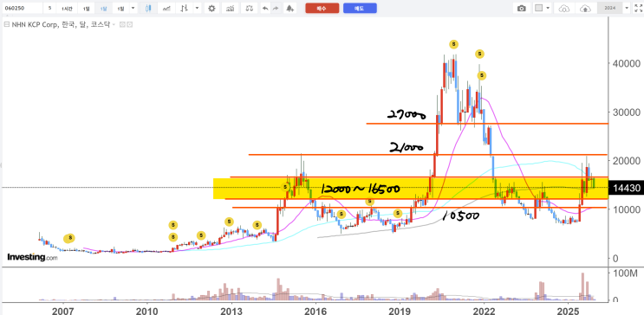Click the first small icon after chart title arrow
Viewport: 644px width, 315px height.
(x=122, y=24)
